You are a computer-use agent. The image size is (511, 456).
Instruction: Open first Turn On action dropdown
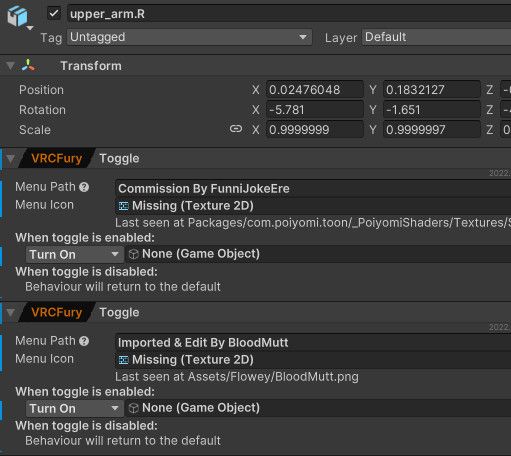[75, 255]
